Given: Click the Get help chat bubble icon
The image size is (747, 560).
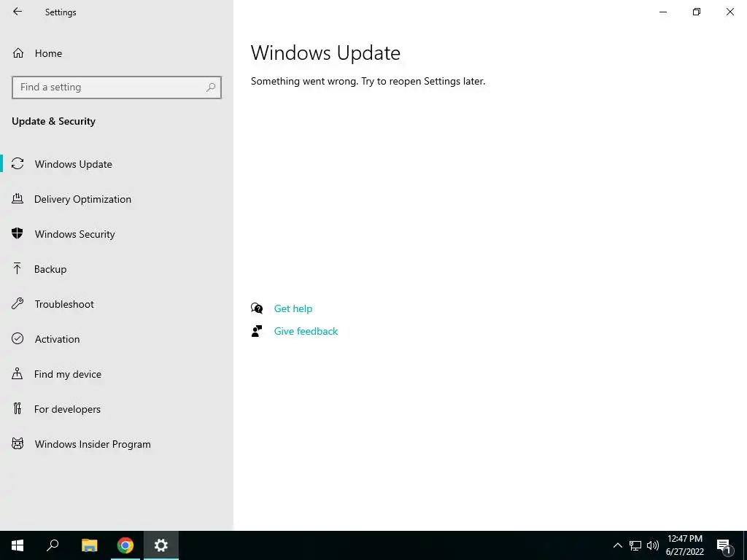Looking at the screenshot, I should 257,308.
